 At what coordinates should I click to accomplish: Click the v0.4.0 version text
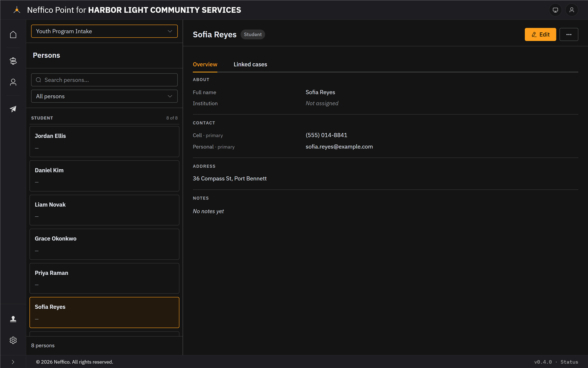543,362
